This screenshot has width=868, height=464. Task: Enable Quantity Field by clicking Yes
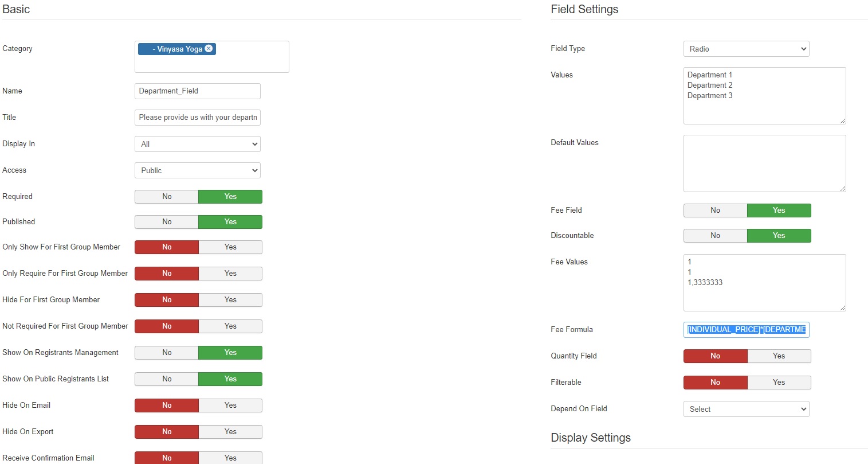(x=779, y=356)
